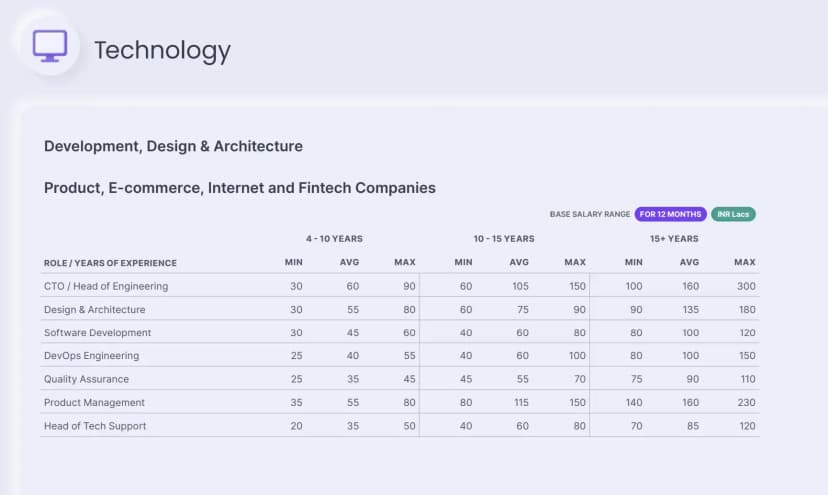
Task: Click the 10 - 15 YEARS column header
Action: [504, 239]
